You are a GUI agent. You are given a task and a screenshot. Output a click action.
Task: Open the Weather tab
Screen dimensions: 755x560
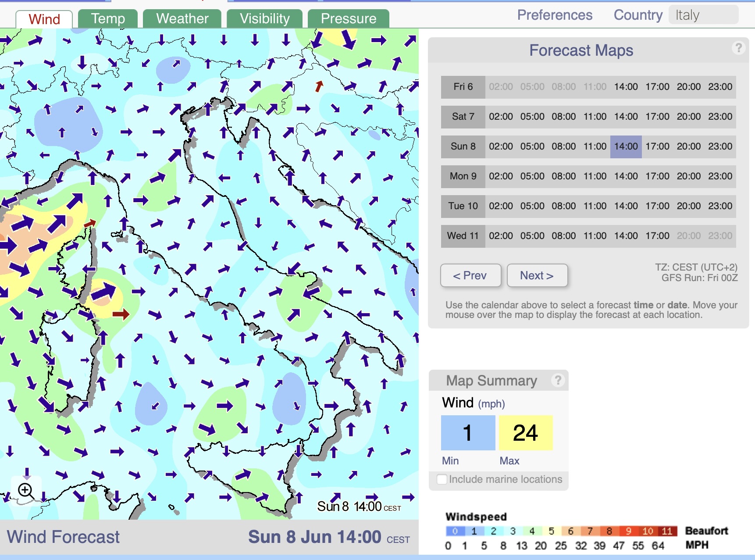click(182, 18)
